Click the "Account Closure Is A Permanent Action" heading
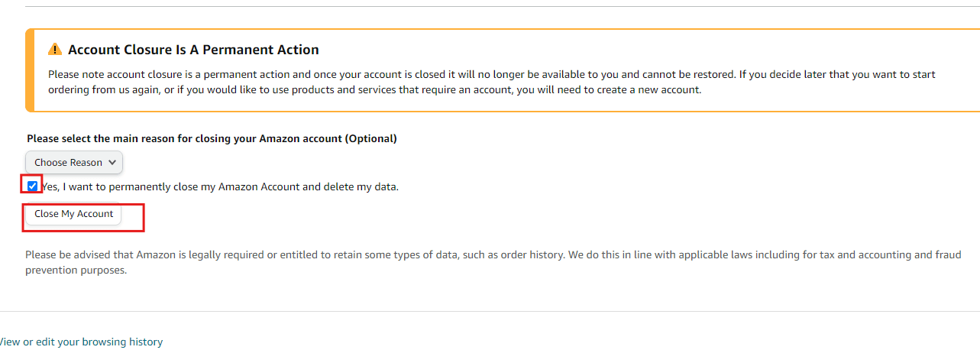The image size is (980, 350). (193, 50)
